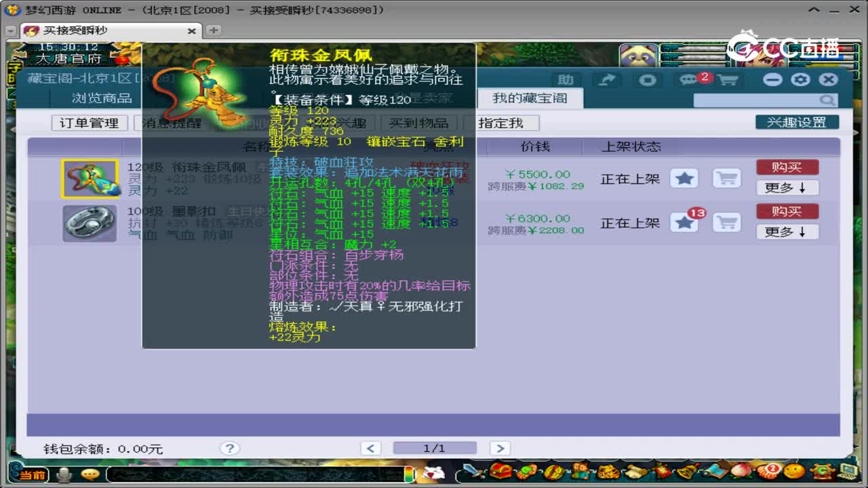Open the 指定我 sub-tab
This screenshot has width=868, height=488.
(501, 123)
